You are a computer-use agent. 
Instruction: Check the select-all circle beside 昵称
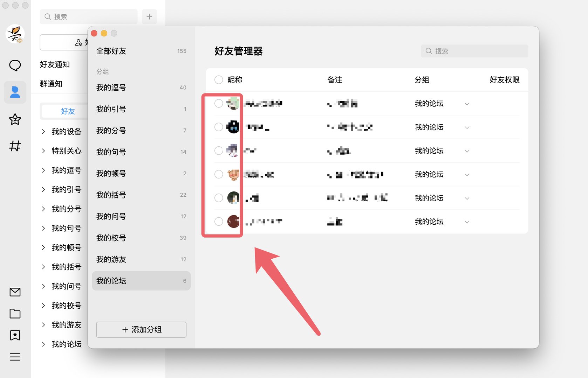(x=218, y=79)
